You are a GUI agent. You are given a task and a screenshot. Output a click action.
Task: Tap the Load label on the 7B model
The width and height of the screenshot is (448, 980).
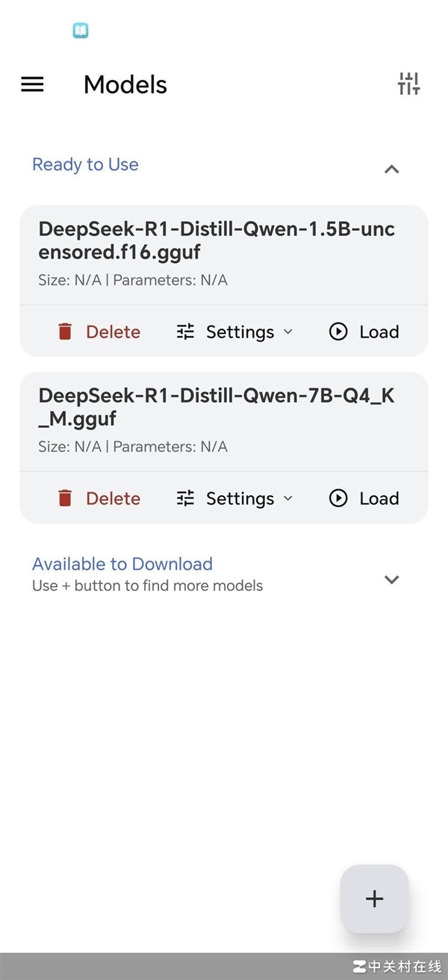point(379,498)
